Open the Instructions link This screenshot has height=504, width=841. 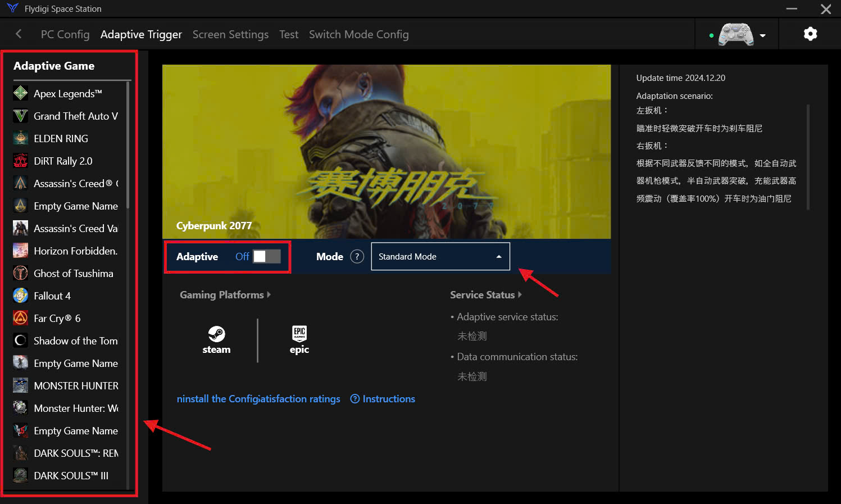click(x=383, y=399)
